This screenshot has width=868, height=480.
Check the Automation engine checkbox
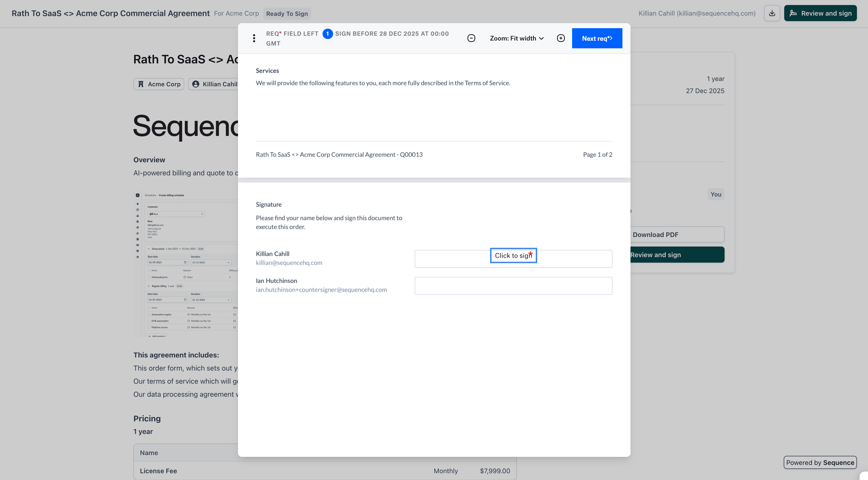coord(149,314)
